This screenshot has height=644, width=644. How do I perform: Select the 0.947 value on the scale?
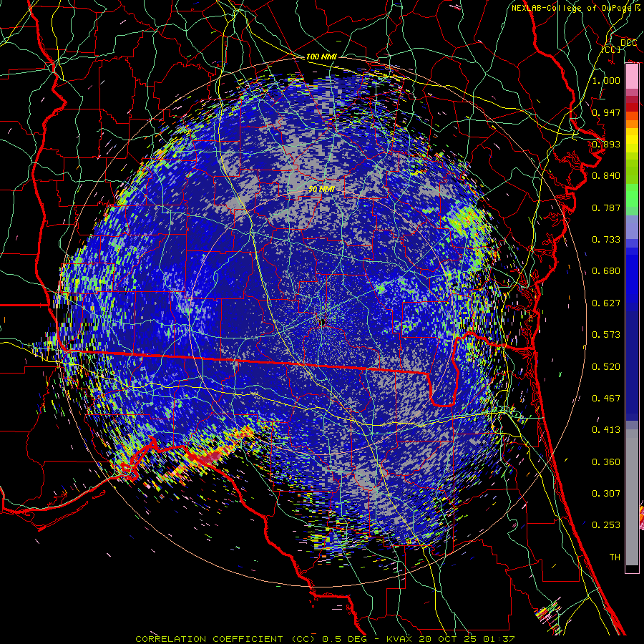[x=606, y=112]
